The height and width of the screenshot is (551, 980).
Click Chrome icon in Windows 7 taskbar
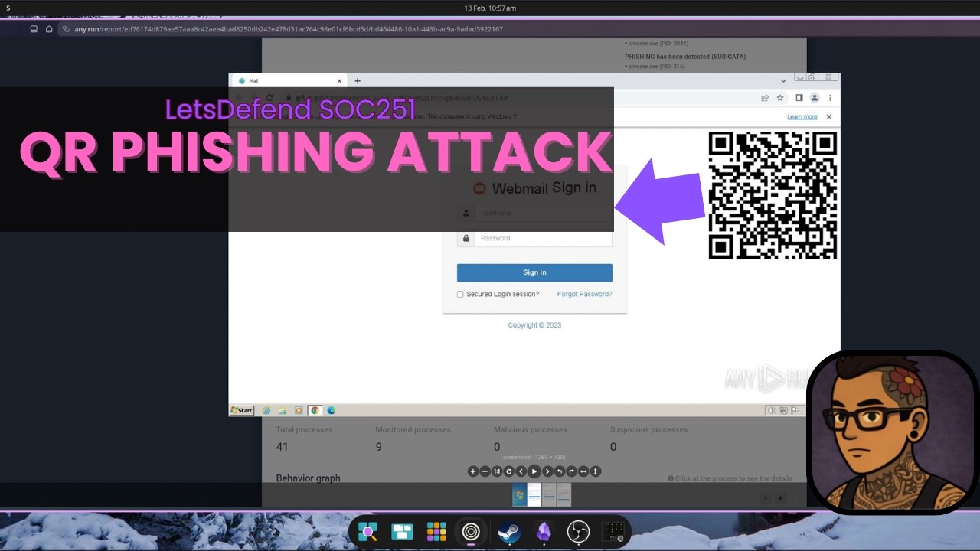pyautogui.click(x=315, y=410)
